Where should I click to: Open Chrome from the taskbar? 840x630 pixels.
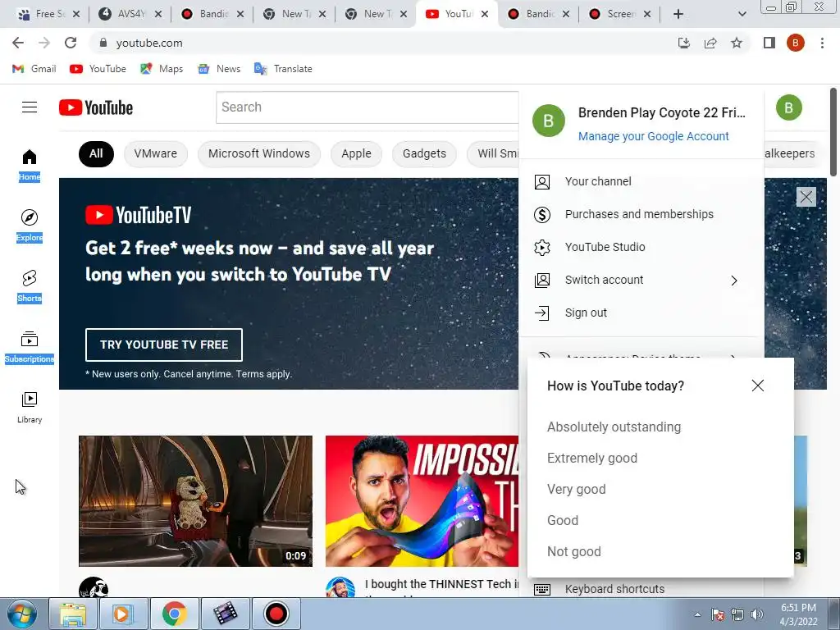(x=174, y=614)
